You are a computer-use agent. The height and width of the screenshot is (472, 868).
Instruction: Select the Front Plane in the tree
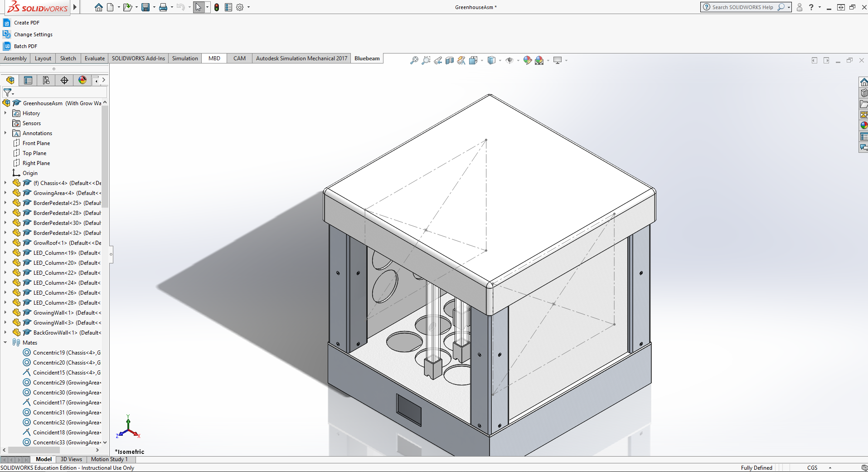[x=36, y=143]
